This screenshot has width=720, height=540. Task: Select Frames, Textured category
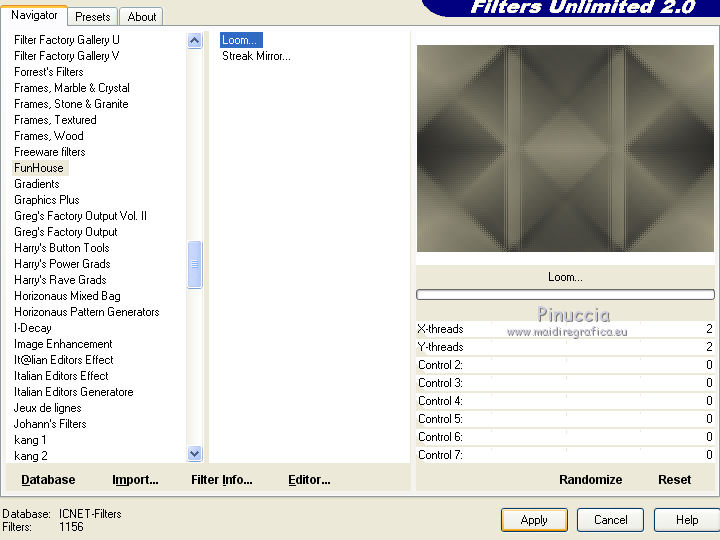click(x=55, y=120)
